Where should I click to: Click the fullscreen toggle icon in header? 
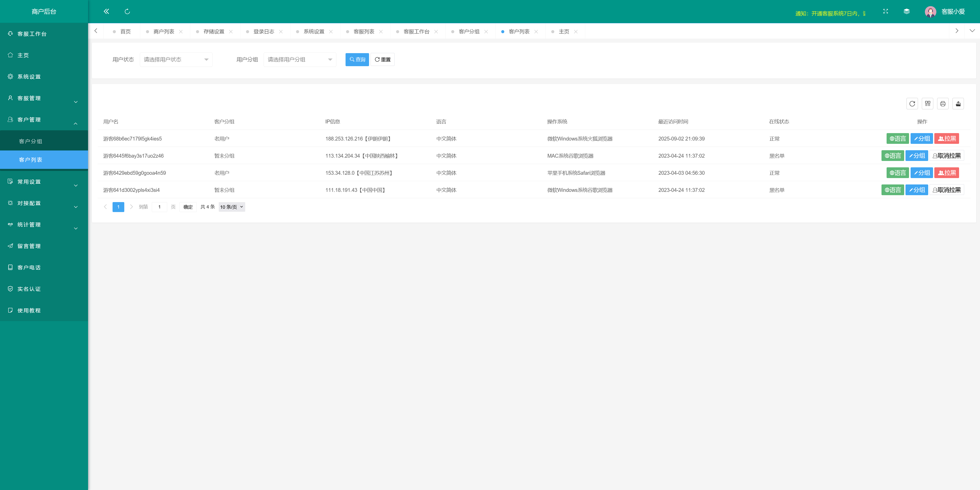[x=885, y=11]
